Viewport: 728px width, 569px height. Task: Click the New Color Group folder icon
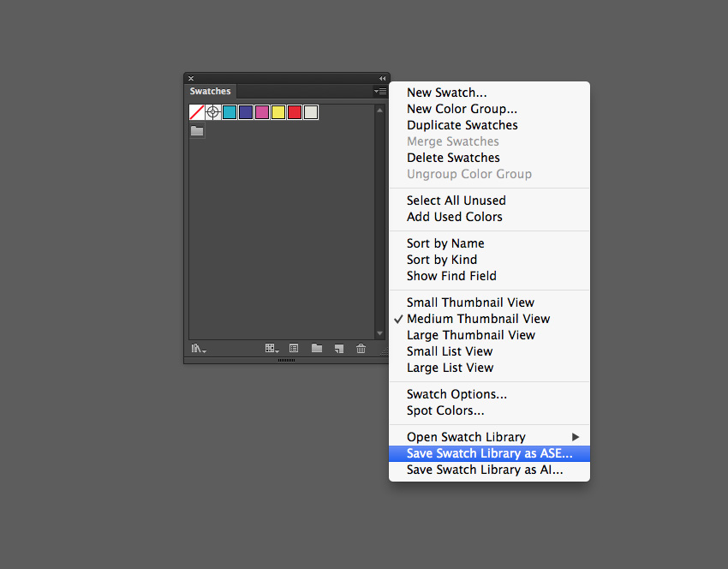click(317, 348)
